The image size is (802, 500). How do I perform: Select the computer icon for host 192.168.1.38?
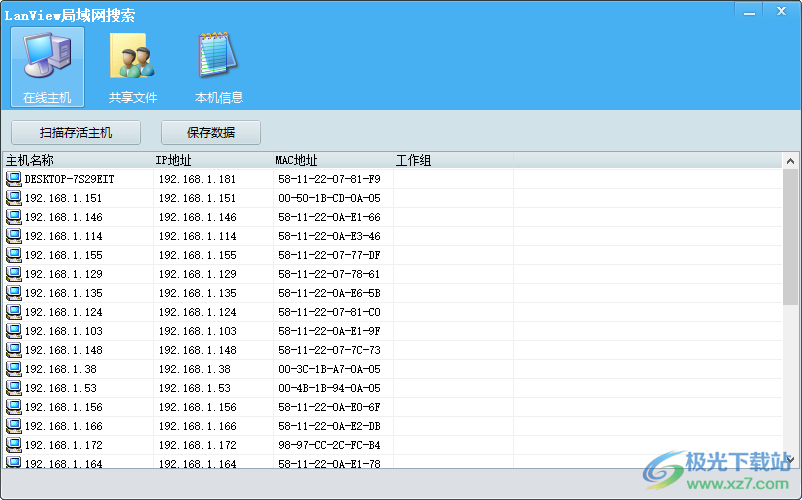click(13, 369)
